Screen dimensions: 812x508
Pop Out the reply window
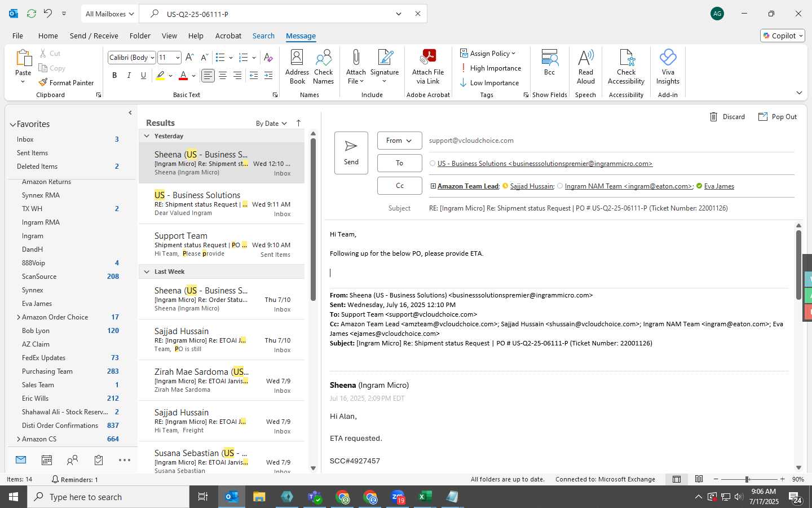click(778, 117)
